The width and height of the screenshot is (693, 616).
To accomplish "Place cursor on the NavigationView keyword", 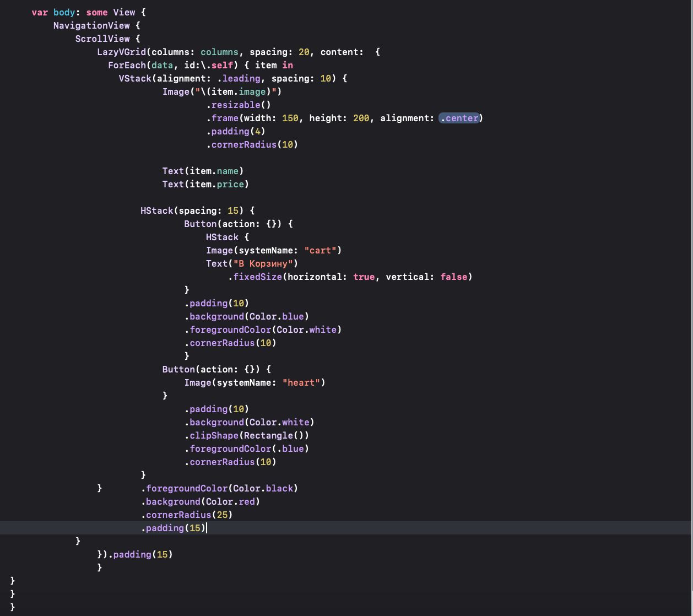I will [91, 25].
